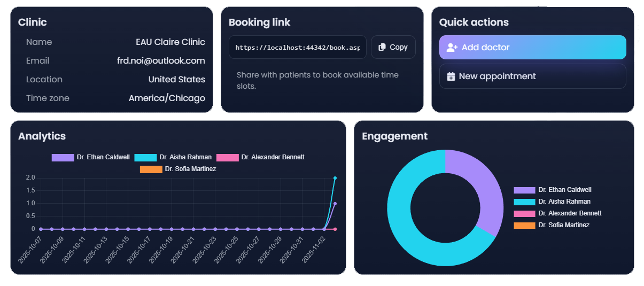Image resolution: width=644 pixels, height=286 pixels.
Task: Toggle Dr. Alexander Bennett swatch in Engagement legend
Action: coord(524,213)
